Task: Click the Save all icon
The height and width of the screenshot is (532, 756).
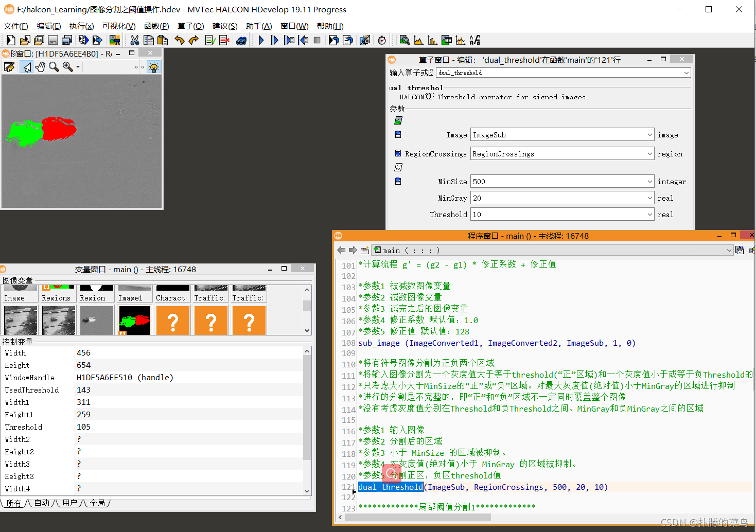Action: click(x=67, y=40)
